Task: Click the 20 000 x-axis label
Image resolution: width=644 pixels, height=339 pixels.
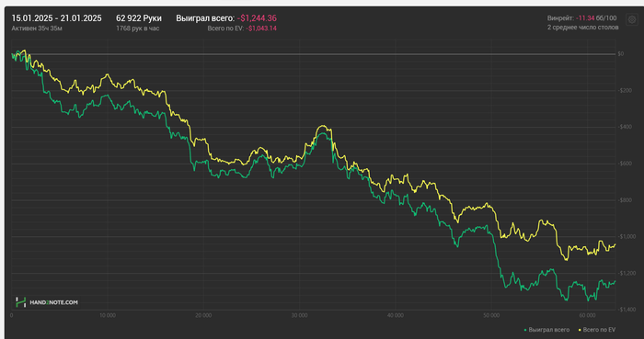Action: (x=203, y=315)
